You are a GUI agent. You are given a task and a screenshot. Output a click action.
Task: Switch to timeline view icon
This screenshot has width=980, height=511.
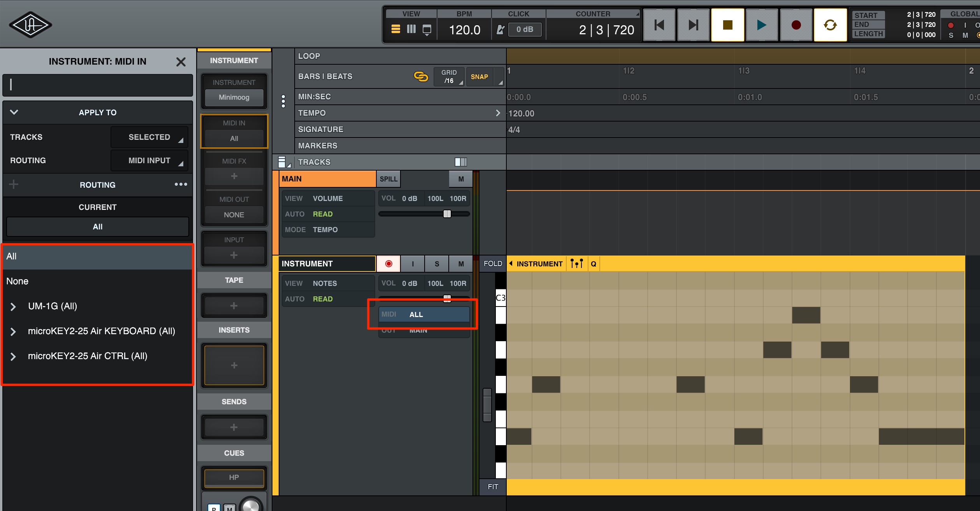point(396,29)
